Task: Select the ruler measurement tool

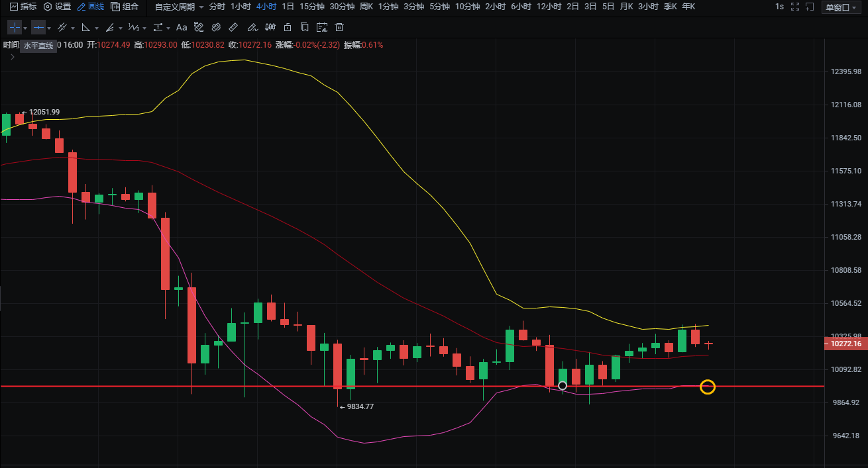Action: pos(233,28)
